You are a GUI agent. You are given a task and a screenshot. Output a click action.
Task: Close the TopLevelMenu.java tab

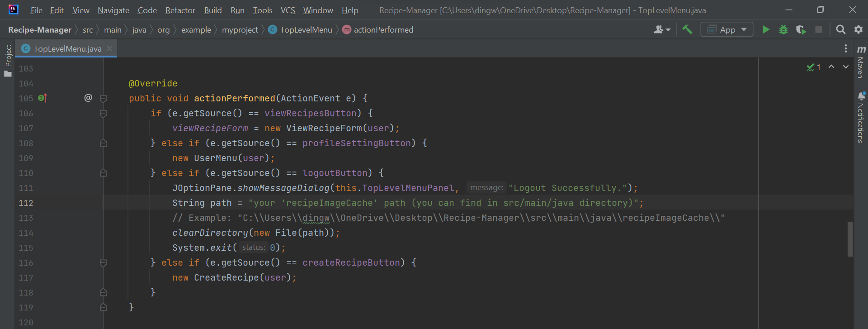click(109, 48)
